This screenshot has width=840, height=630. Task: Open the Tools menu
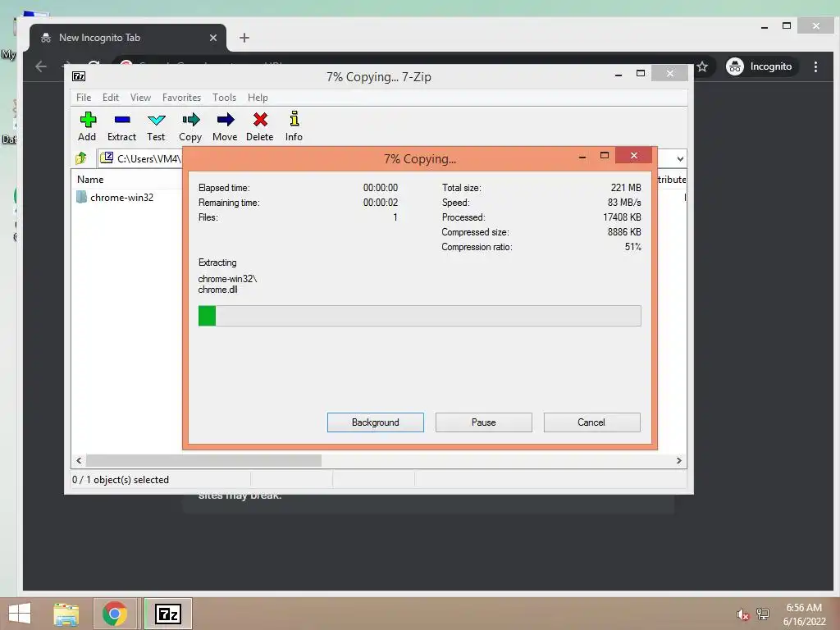pos(224,98)
